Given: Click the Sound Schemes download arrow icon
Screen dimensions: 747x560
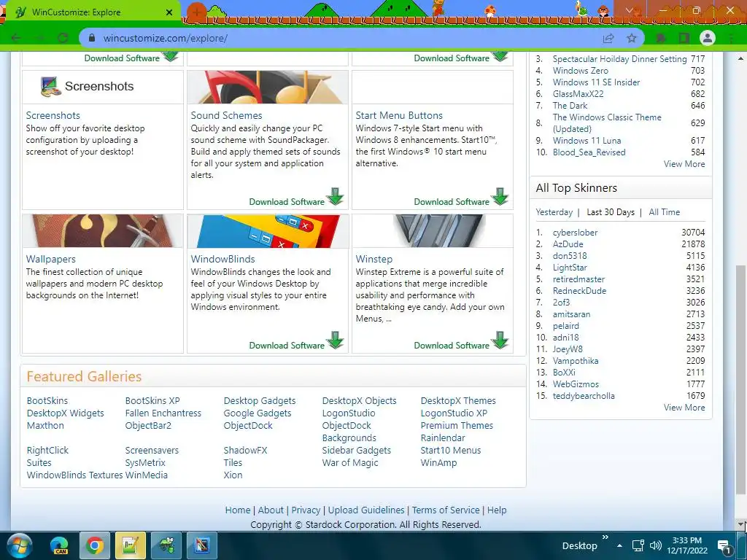Looking at the screenshot, I should (x=336, y=196).
